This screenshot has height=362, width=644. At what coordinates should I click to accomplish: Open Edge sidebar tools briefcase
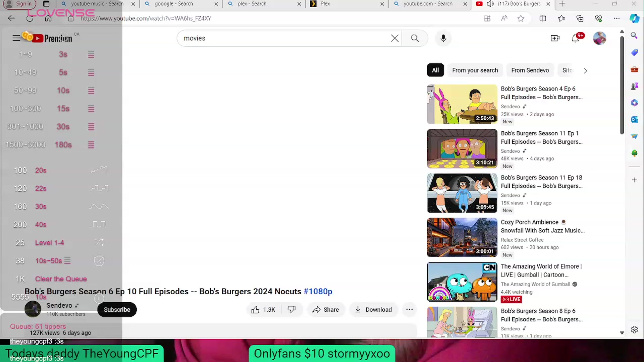click(x=634, y=69)
